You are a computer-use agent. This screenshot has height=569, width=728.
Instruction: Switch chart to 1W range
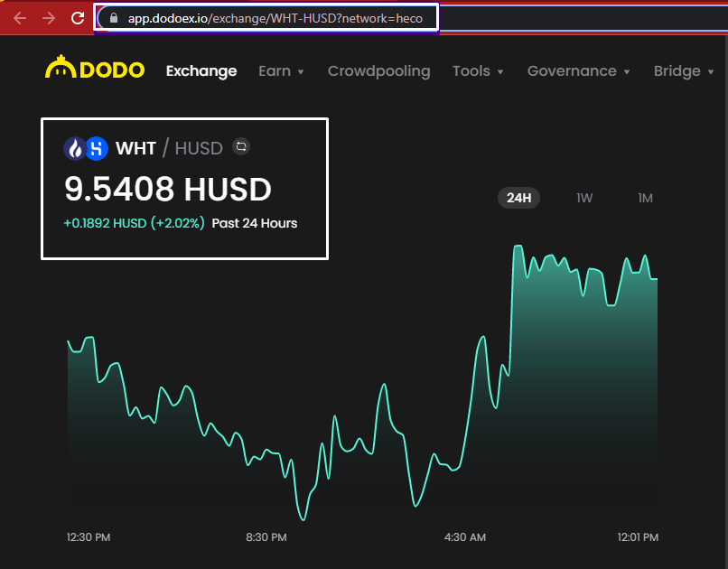[584, 198]
